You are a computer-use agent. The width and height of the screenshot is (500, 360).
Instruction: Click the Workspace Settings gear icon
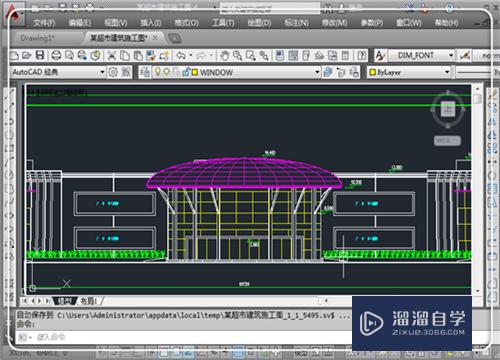pyautogui.click(x=113, y=72)
